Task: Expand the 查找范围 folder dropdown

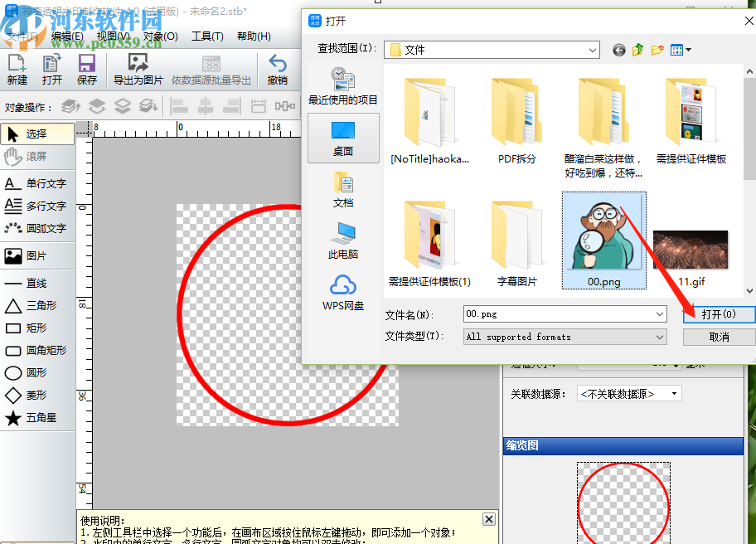Action: tap(592, 50)
